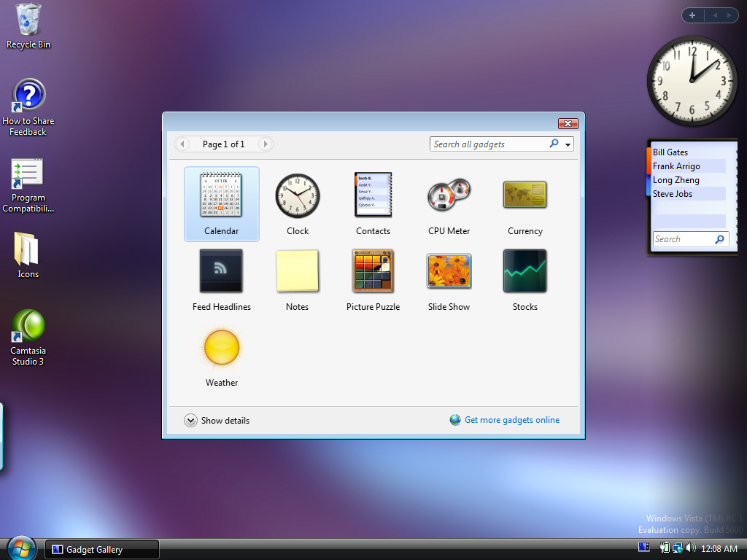The image size is (747, 560).
Task: Select the Contacts gadget icon
Action: click(x=373, y=195)
